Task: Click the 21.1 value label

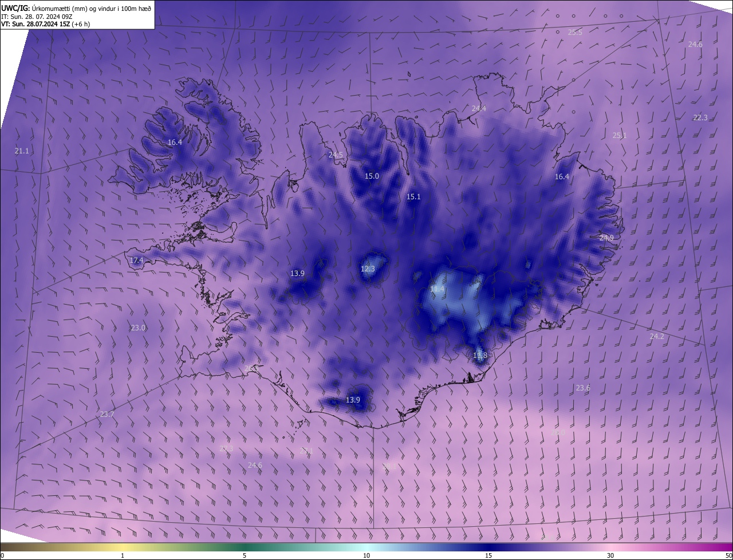Action: (x=22, y=151)
